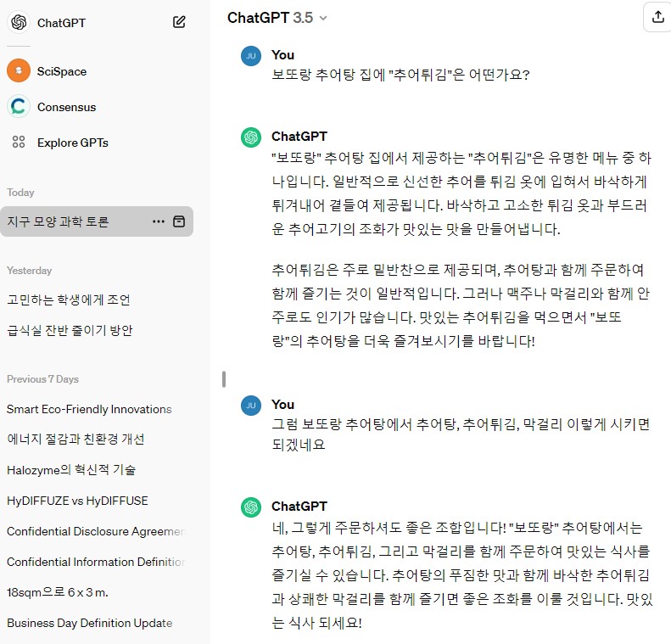
Task: Click the Explore GPTs grid icon
Action: pyautogui.click(x=19, y=142)
